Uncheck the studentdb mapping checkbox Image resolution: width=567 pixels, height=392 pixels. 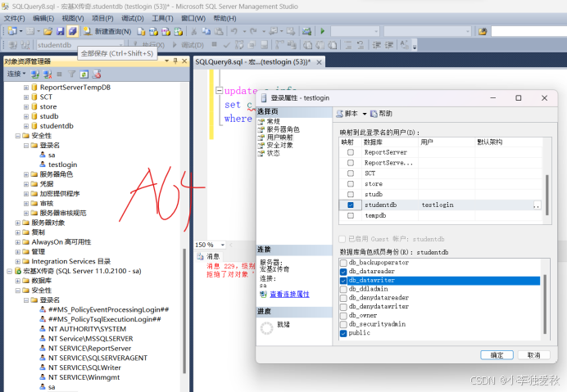351,205
